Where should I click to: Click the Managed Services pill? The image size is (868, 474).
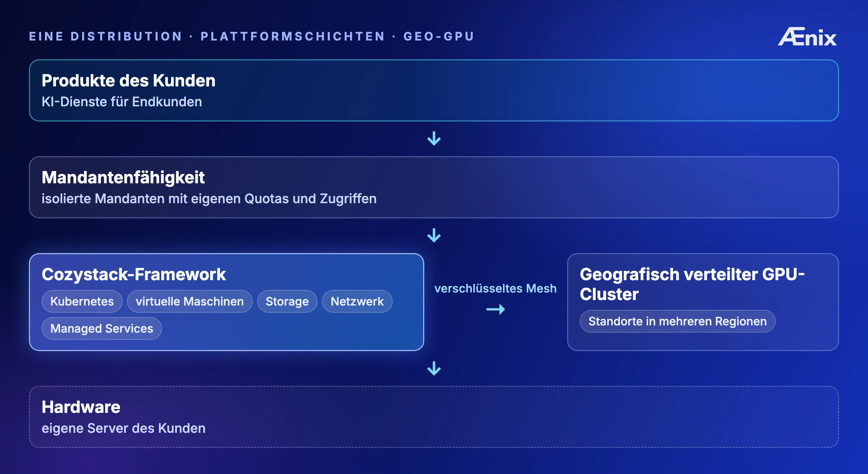[102, 328]
